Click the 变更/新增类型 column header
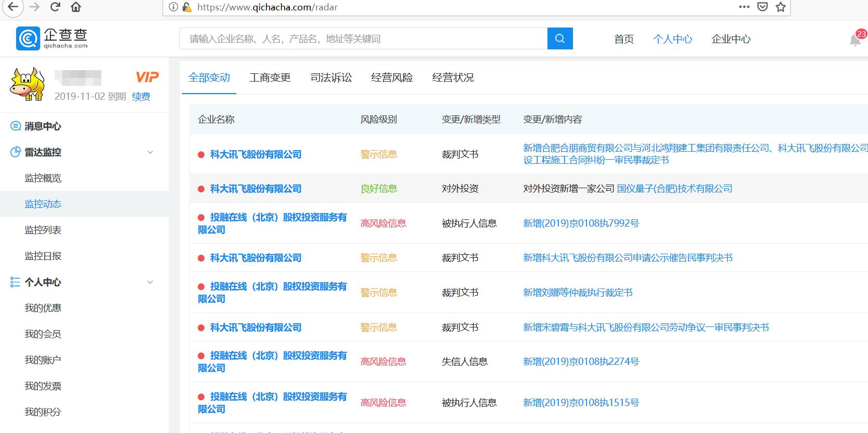The image size is (868, 433). pos(471,120)
